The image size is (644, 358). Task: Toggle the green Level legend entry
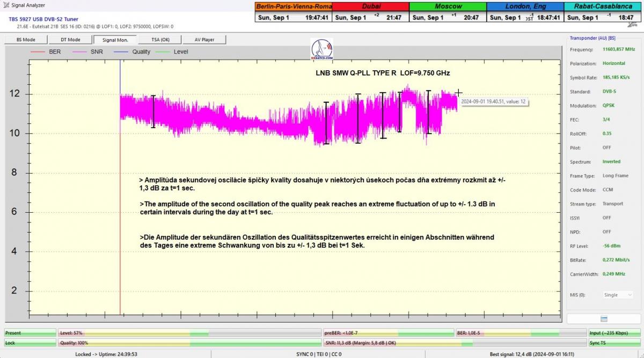point(172,52)
